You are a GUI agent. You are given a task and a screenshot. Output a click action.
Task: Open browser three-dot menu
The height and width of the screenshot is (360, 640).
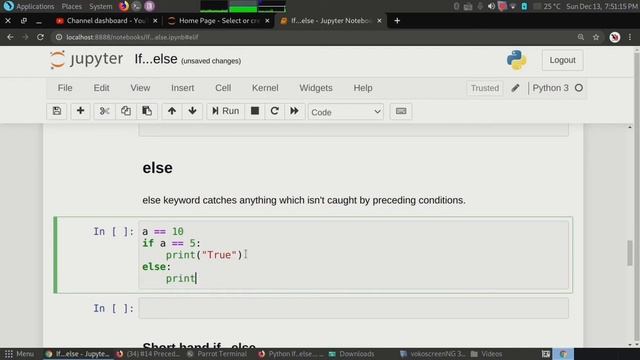(x=630, y=37)
